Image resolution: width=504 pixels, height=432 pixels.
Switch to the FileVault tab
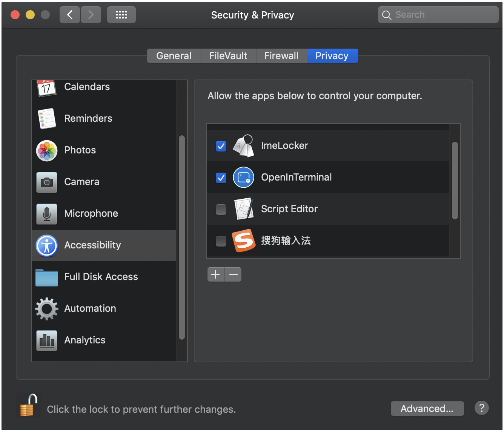click(228, 56)
